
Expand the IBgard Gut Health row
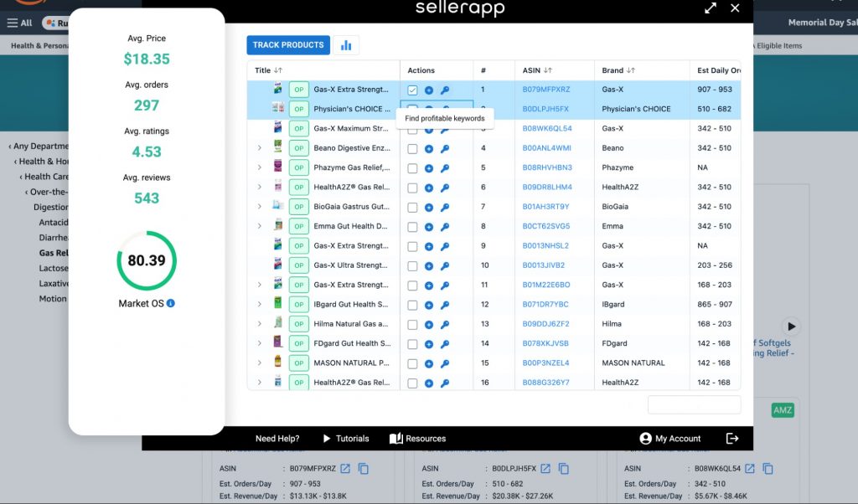260,304
